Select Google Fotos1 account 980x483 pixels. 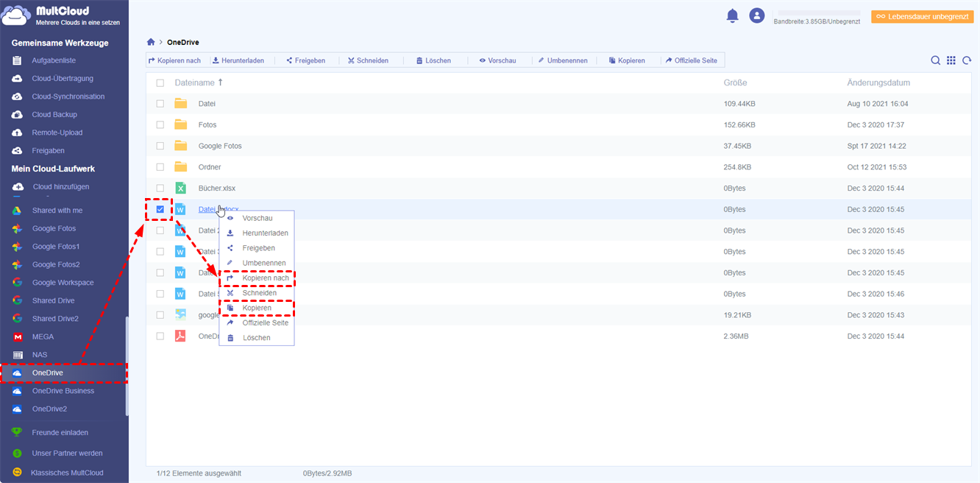click(x=56, y=247)
